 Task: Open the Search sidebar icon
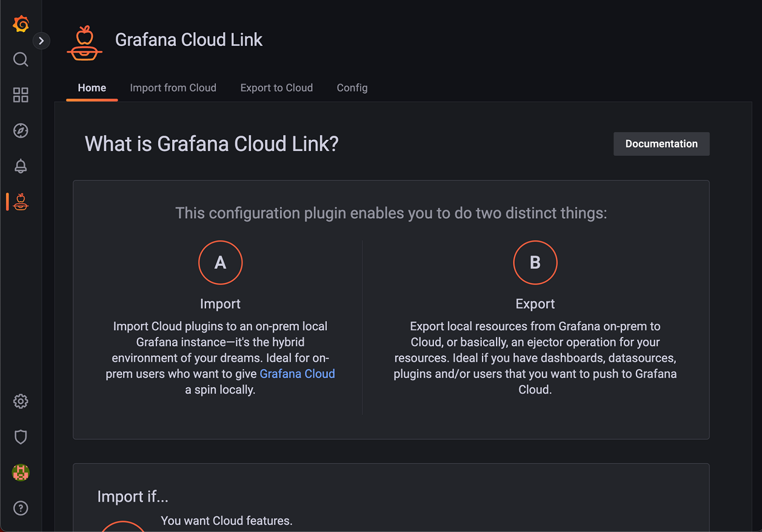pos(20,59)
